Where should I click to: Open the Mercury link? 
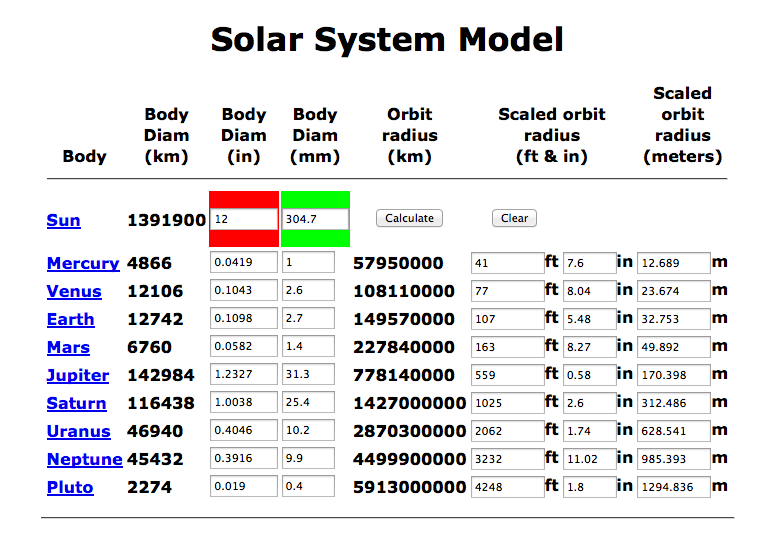coord(83,263)
